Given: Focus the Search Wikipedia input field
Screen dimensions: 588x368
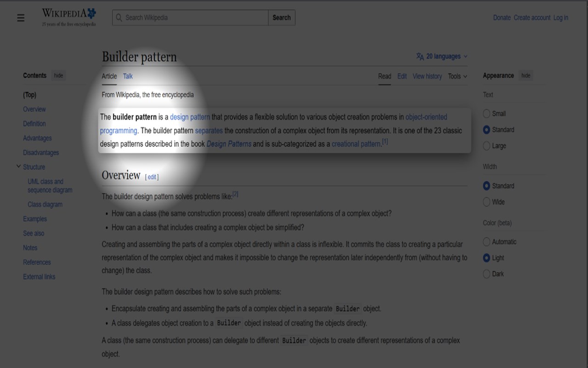Looking at the screenshot, I should click(x=190, y=18).
